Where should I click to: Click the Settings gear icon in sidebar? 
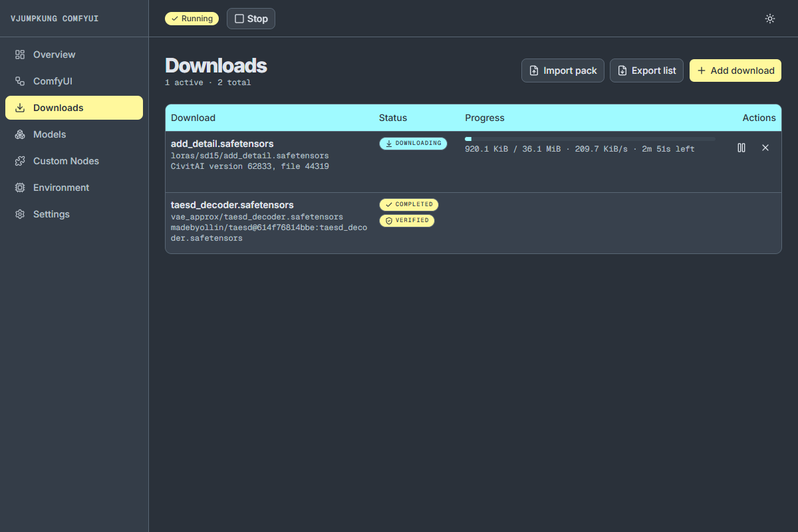pos(20,214)
